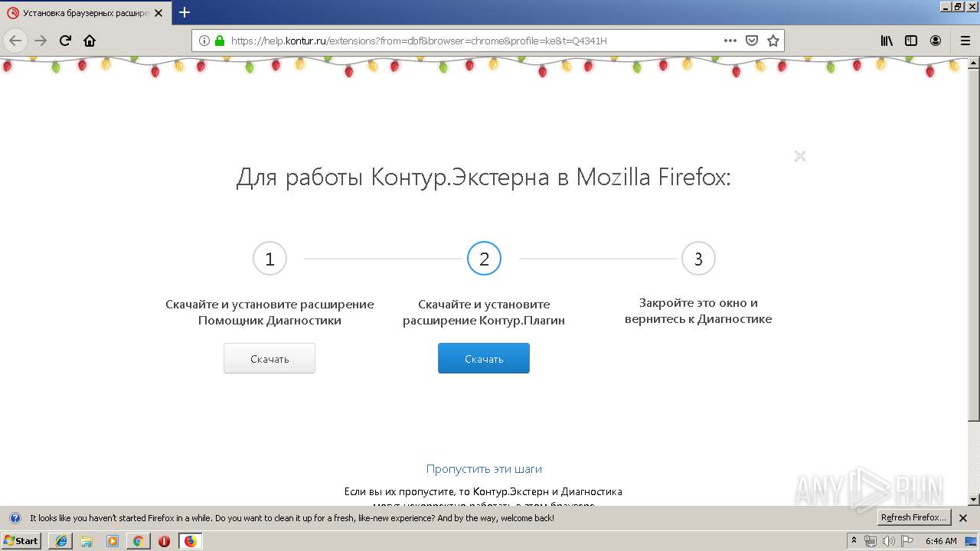The image size is (980, 551).
Task: Save page to Pocket
Action: pyautogui.click(x=752, y=41)
